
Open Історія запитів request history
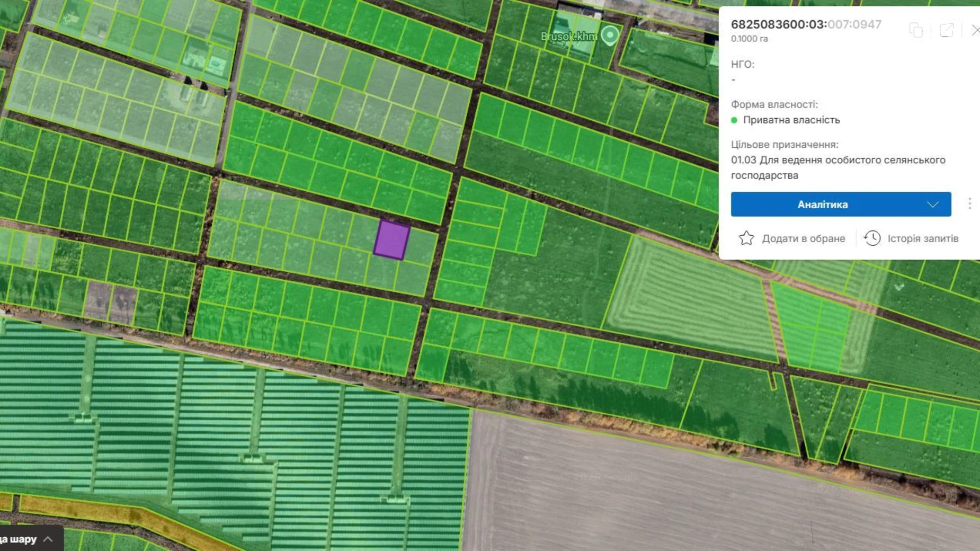(923, 238)
